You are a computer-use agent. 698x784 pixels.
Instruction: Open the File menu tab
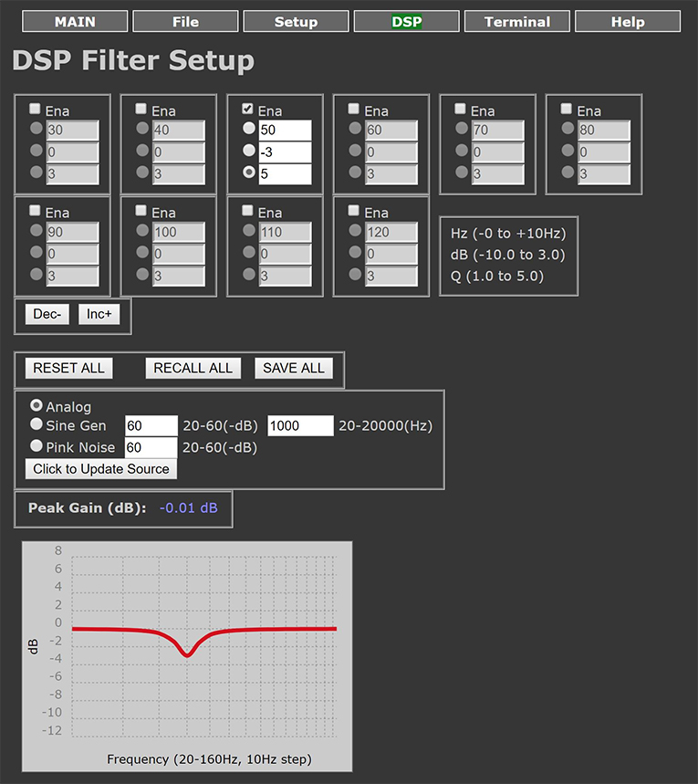185,22
